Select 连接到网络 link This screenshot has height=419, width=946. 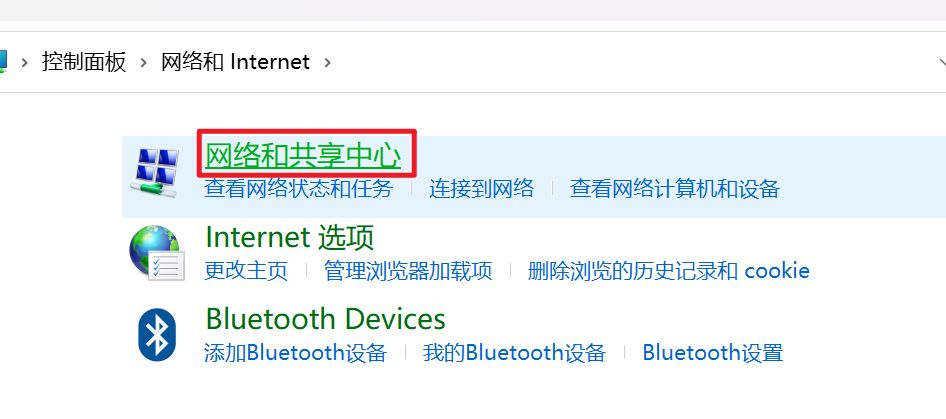(481, 189)
